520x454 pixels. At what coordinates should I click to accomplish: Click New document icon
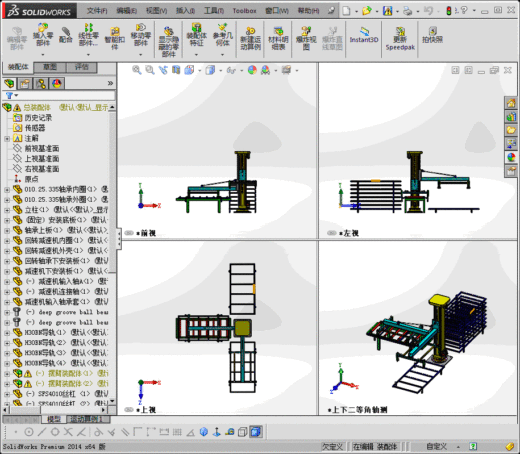point(346,11)
